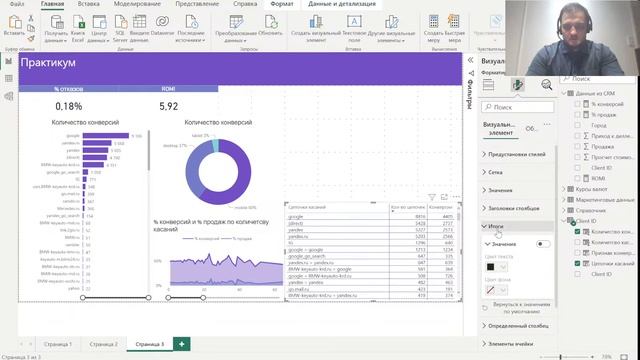This screenshot has width=640, height=360.
Task: Click Transform data (Преобразование данных) icon
Action: [x=236, y=22]
